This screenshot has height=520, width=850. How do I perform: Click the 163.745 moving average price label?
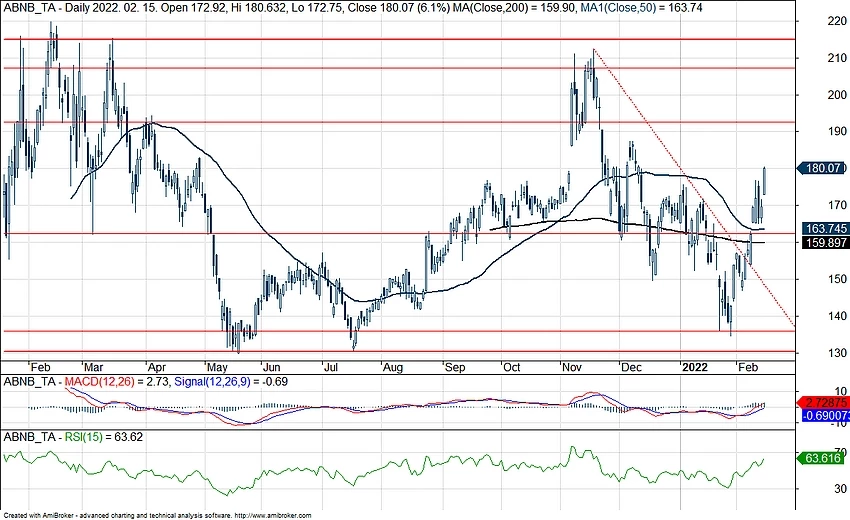click(825, 229)
